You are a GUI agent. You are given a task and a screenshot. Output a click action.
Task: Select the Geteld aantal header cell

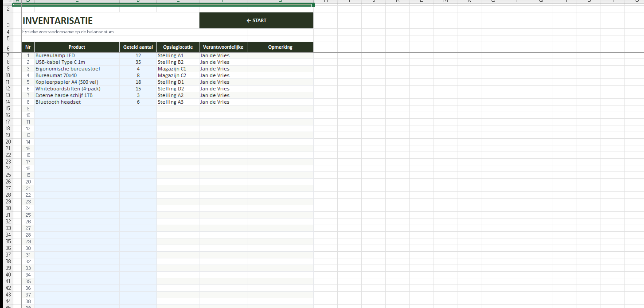click(138, 47)
